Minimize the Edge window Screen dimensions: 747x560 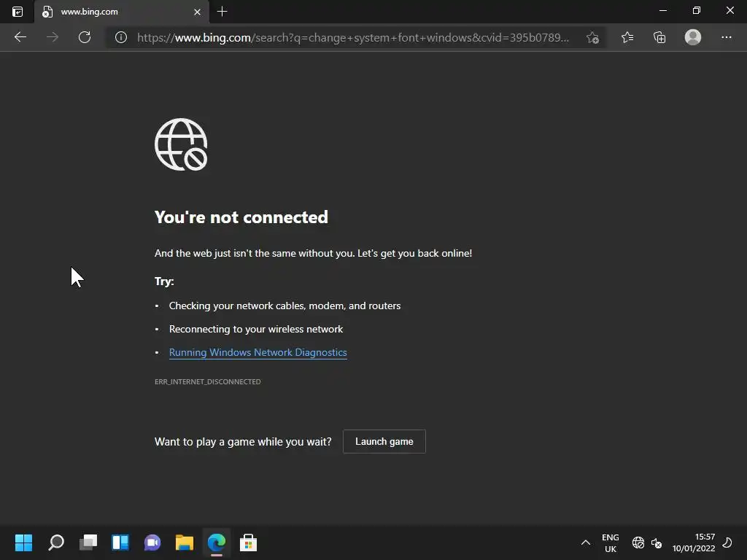pos(662,10)
